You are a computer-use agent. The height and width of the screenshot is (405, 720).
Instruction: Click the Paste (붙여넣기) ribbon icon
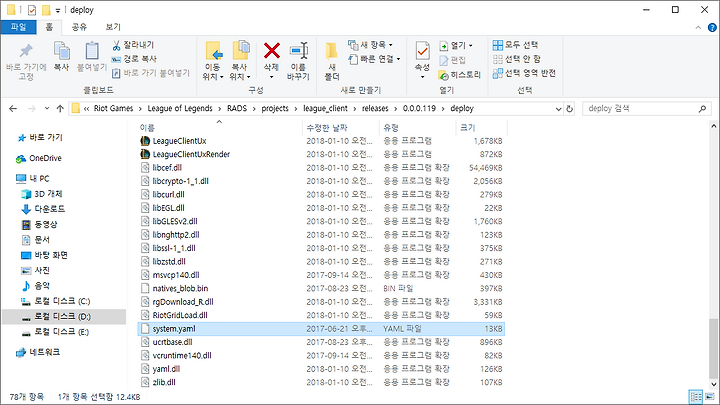pos(92,56)
